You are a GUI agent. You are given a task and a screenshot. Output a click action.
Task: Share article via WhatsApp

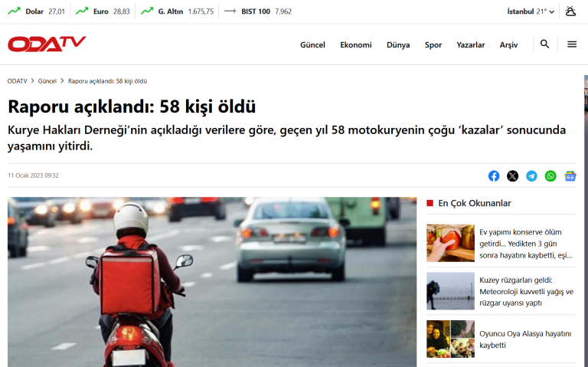550,175
